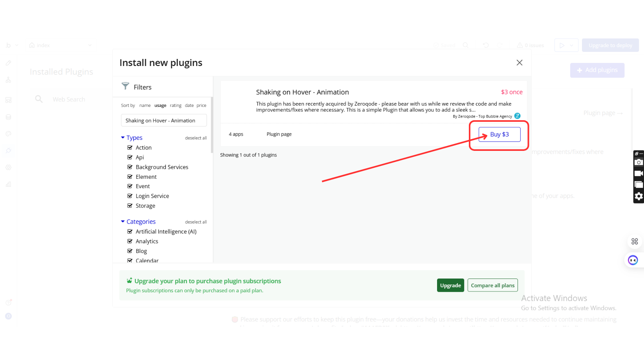Image resolution: width=644 pixels, height=363 pixels.
Task: Toggle the Artificial Intelligence (AI) category checkbox
Action: 130,232
